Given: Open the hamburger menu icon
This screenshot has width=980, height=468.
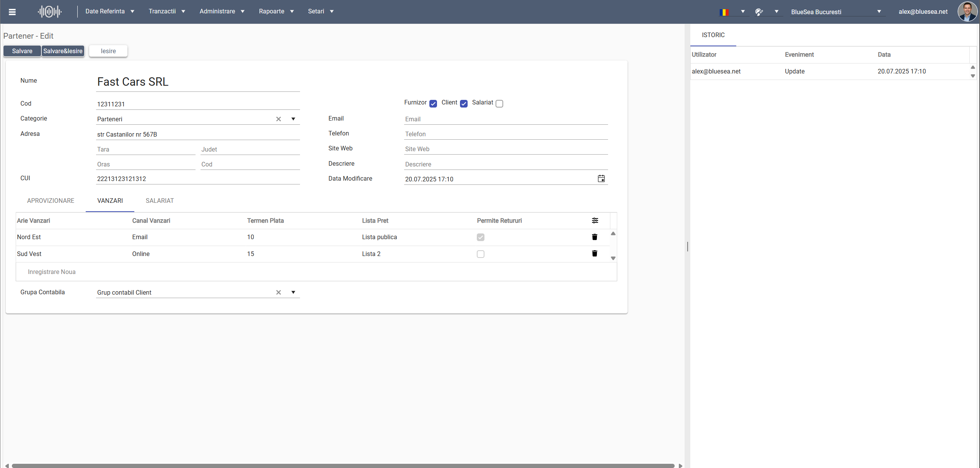Looking at the screenshot, I should [12, 12].
